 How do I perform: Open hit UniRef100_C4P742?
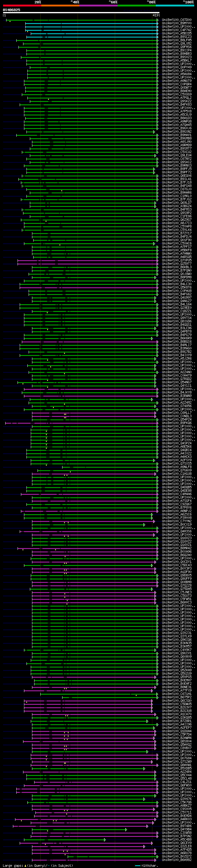pos(176,30)
